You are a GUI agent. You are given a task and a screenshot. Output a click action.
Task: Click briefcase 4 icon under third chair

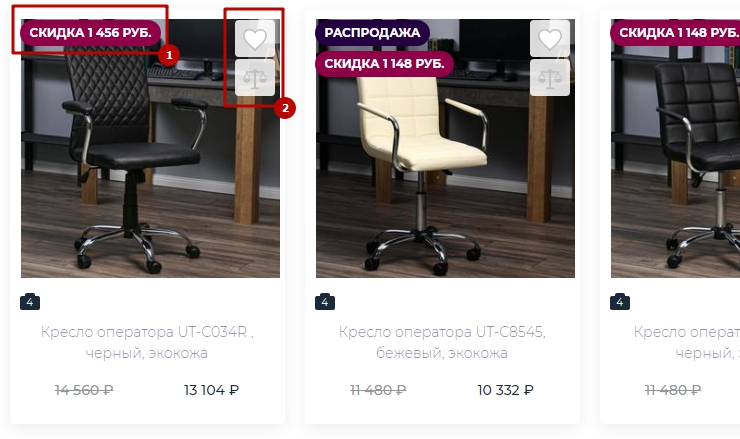[x=620, y=302]
